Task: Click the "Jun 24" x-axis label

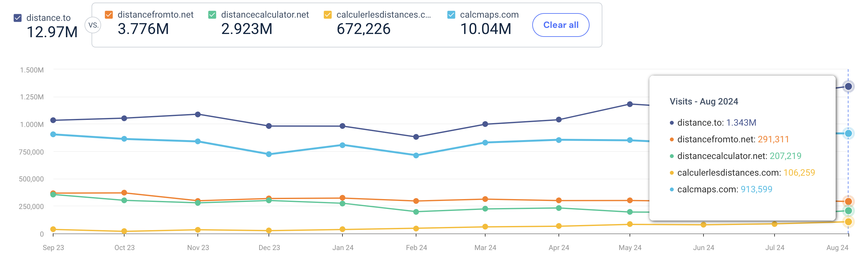Action: 703,248
